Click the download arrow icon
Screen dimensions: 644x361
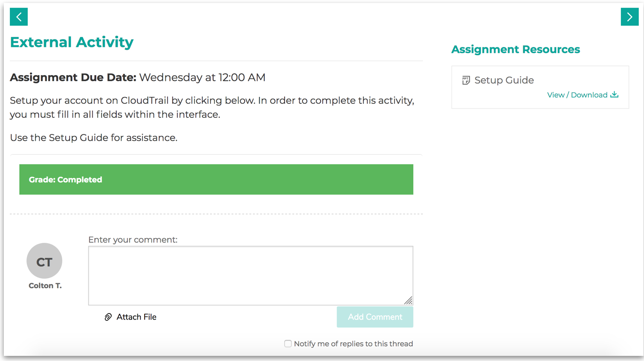[614, 95]
